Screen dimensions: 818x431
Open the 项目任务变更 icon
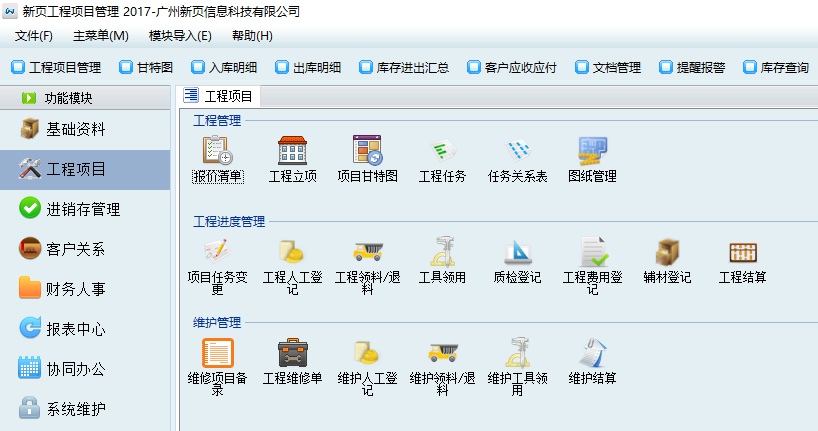point(218,252)
